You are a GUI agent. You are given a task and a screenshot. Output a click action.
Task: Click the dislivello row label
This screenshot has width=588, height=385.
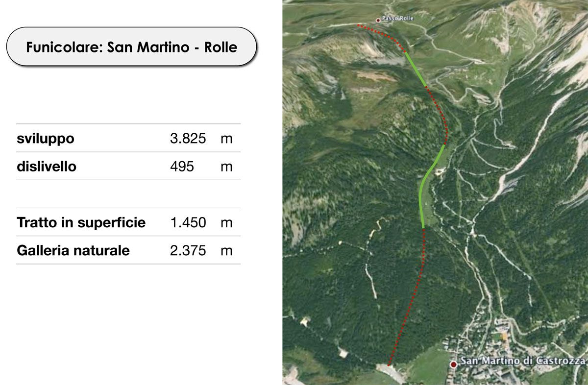tap(47, 167)
